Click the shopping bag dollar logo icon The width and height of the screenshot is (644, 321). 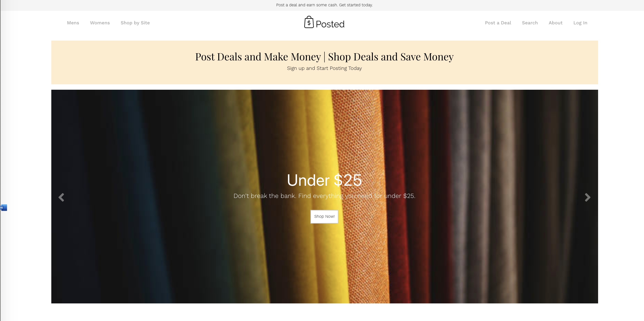[309, 22]
